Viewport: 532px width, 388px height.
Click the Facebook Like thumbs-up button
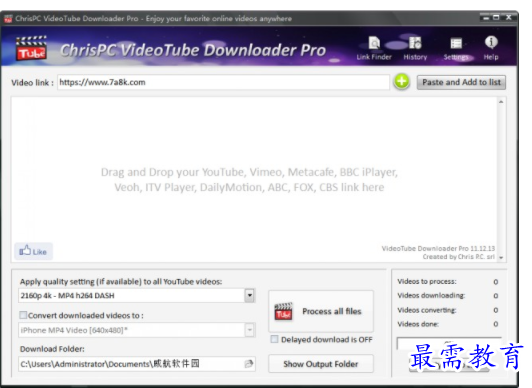(x=33, y=251)
